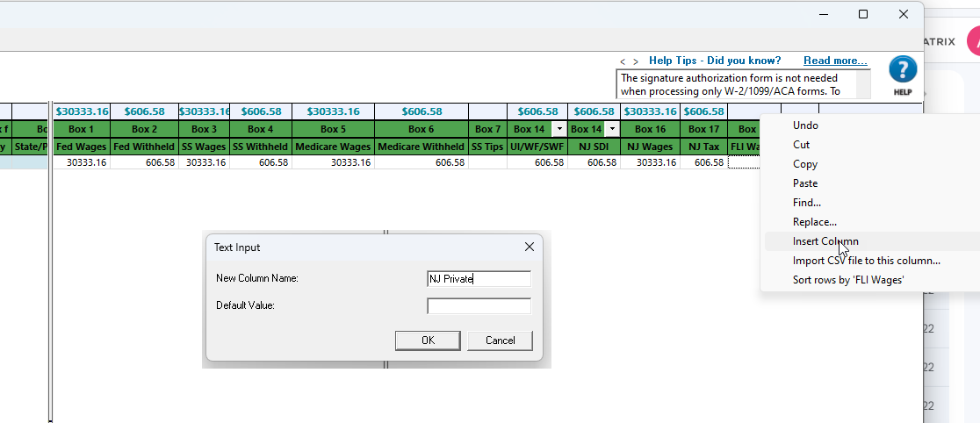Open the Read more... help link

point(834,61)
